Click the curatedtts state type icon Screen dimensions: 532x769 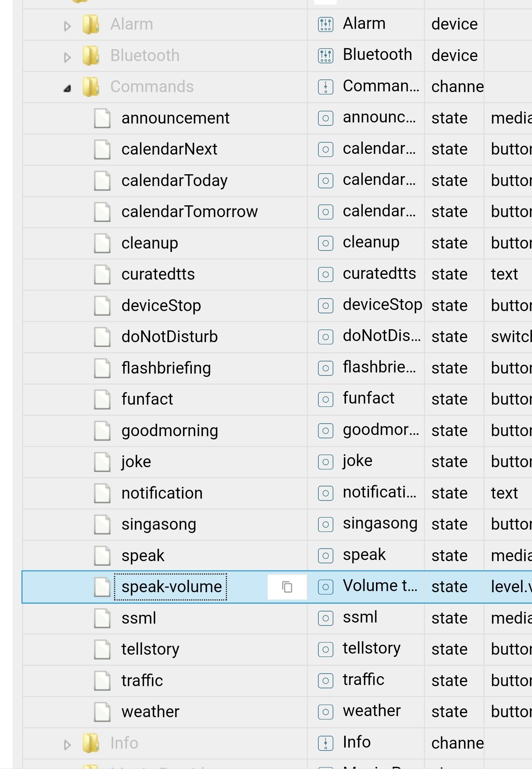click(326, 274)
